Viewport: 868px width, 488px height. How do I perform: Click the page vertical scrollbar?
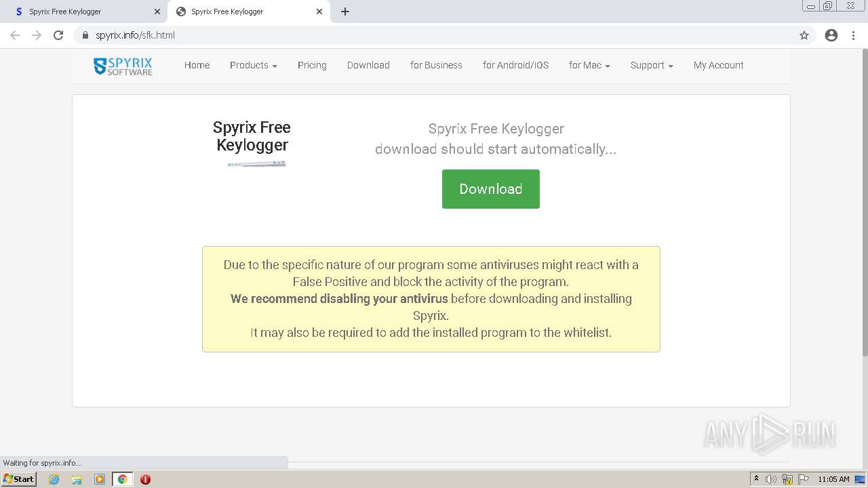click(864, 203)
